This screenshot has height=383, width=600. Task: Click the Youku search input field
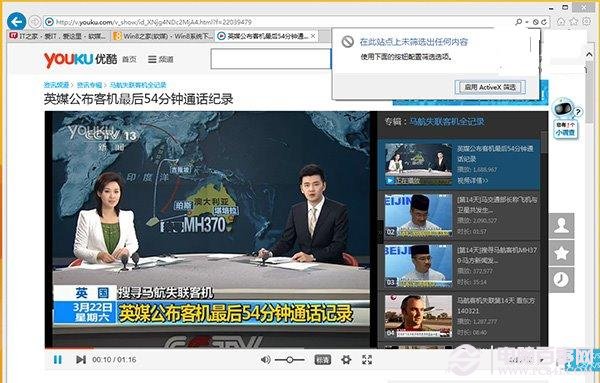click(x=271, y=59)
